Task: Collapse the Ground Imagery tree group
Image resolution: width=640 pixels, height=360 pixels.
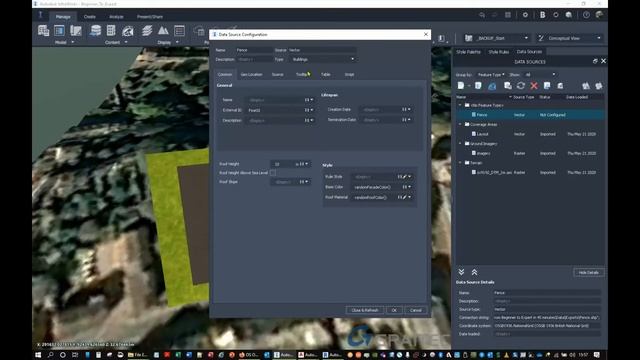Action: 460,144
